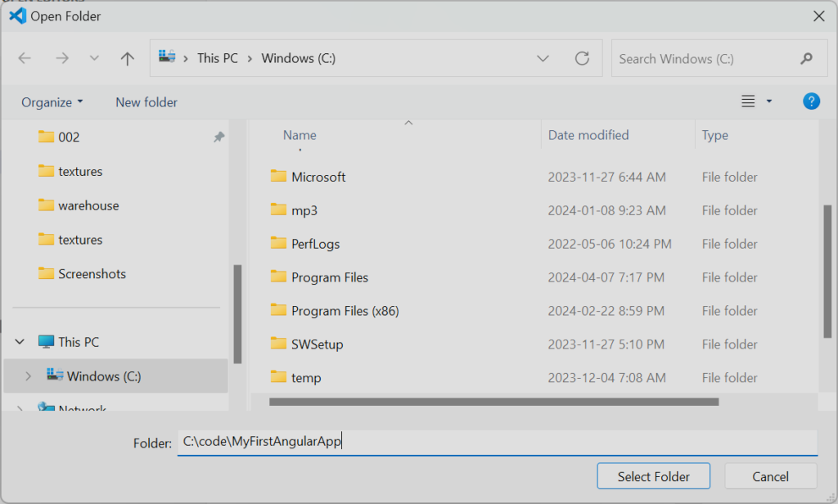Refresh the current folder view

pos(582,58)
